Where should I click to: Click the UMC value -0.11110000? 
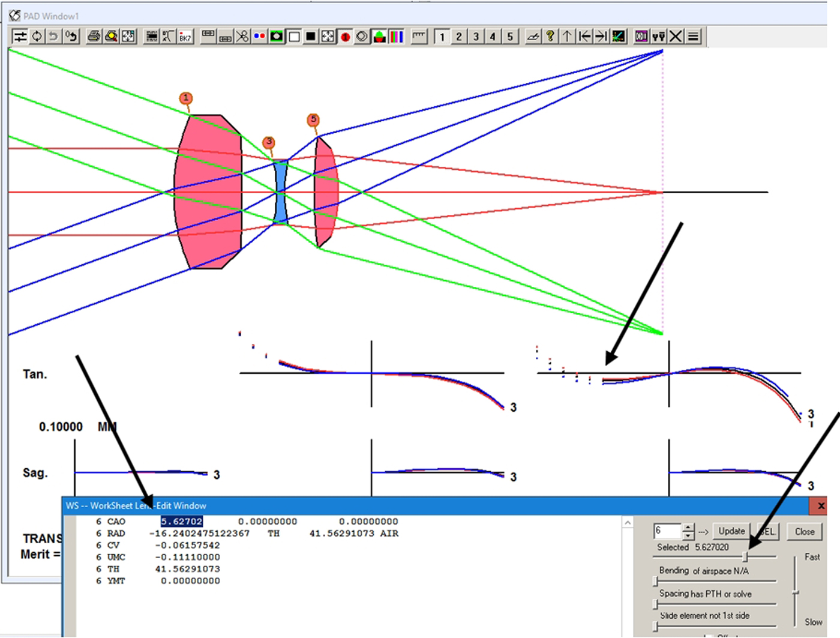187,558
